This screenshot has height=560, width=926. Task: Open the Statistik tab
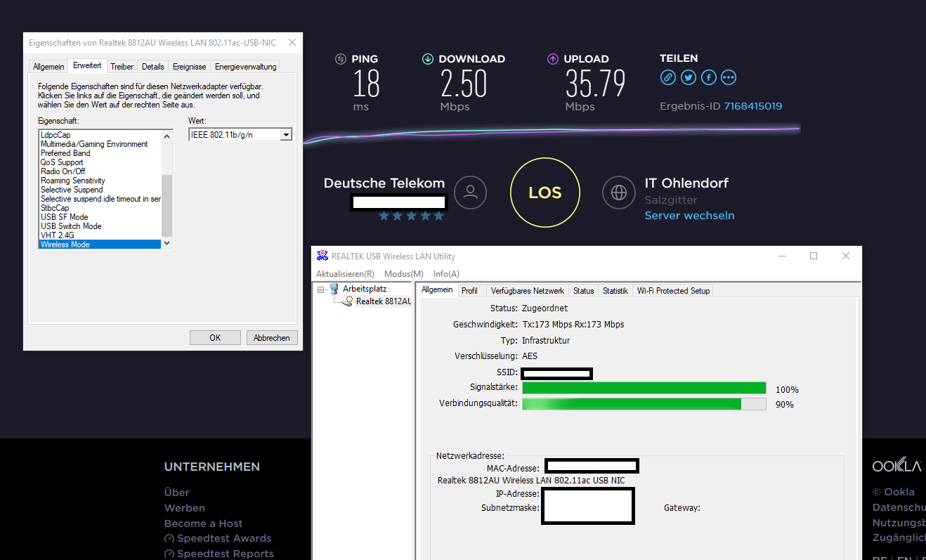click(615, 291)
